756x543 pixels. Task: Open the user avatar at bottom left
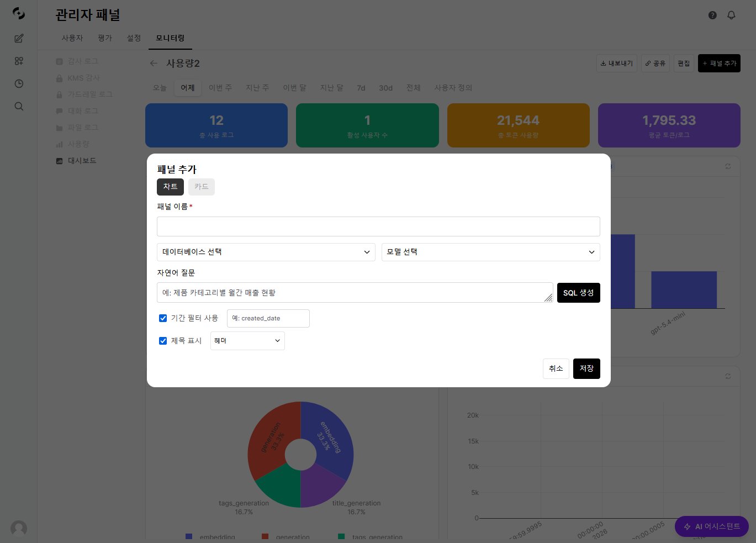point(19,528)
